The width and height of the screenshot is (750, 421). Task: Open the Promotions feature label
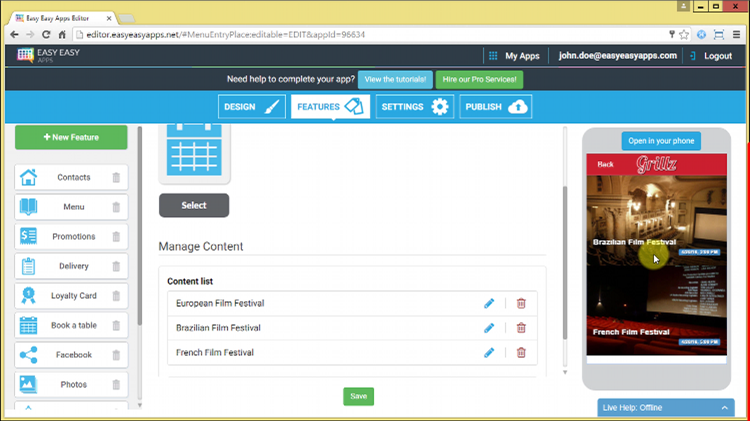[x=74, y=236]
